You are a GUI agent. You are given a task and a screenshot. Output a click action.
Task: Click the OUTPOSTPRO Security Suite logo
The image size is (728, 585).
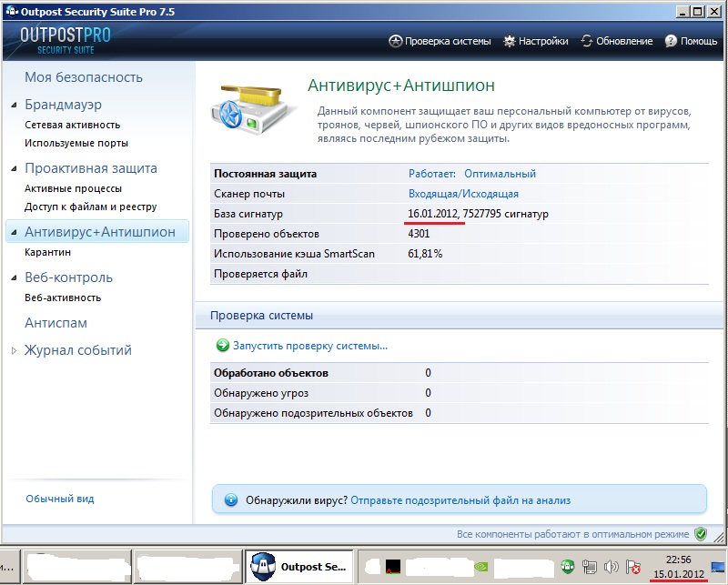click(x=66, y=41)
